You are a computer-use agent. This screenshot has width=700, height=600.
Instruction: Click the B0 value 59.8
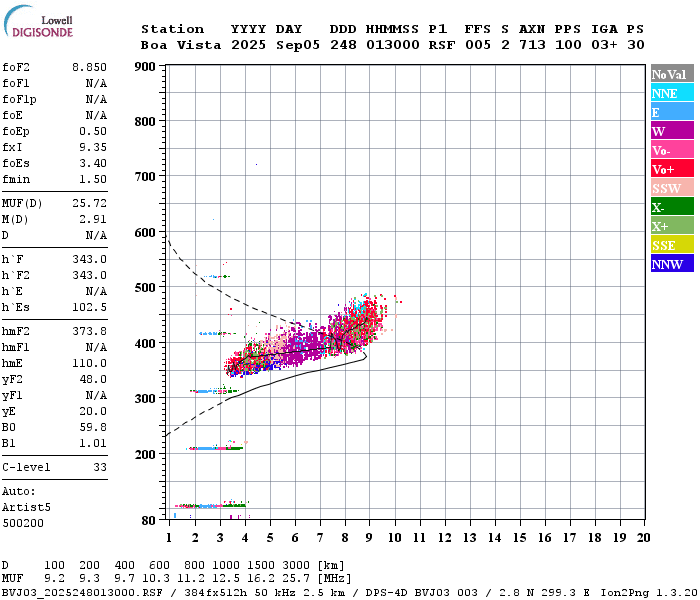pos(93,427)
